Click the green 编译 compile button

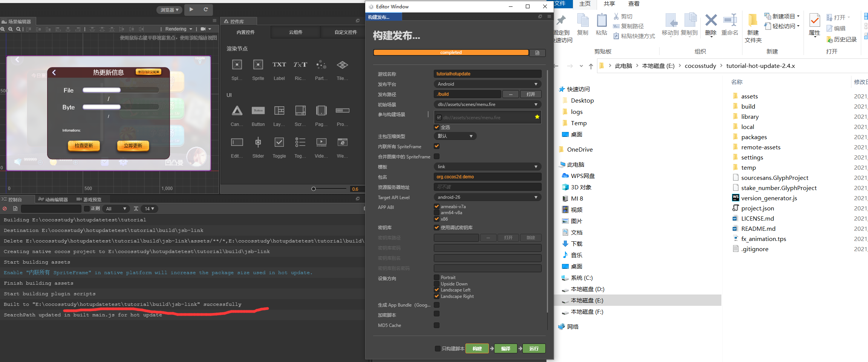point(505,349)
